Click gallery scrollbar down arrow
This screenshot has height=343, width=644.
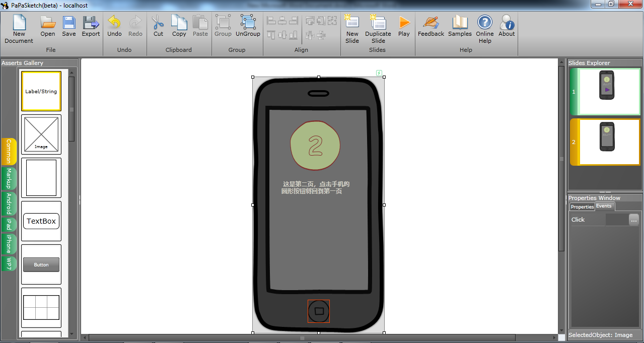71,333
